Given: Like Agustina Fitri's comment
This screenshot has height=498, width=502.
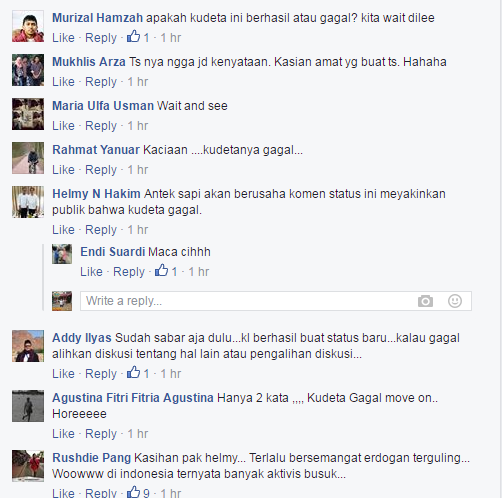Looking at the screenshot, I should pos(63,434).
